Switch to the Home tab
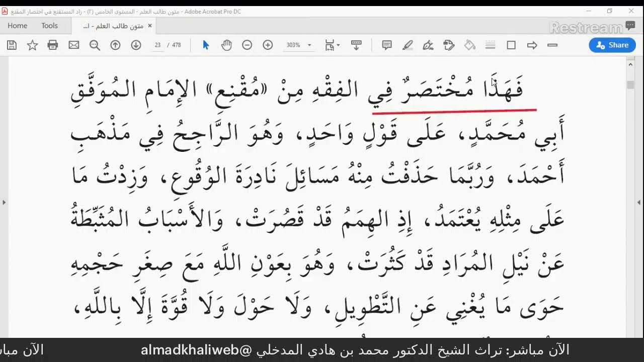The image size is (644, 362). [x=18, y=26]
